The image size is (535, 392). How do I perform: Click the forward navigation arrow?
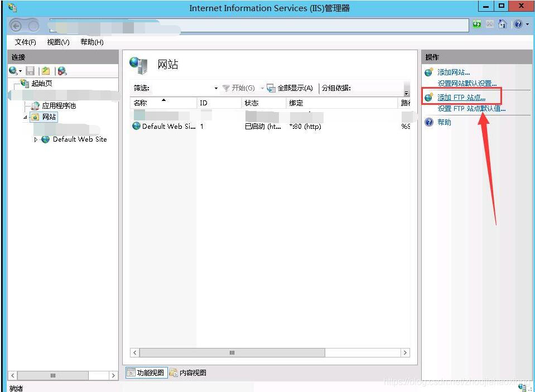pos(33,26)
